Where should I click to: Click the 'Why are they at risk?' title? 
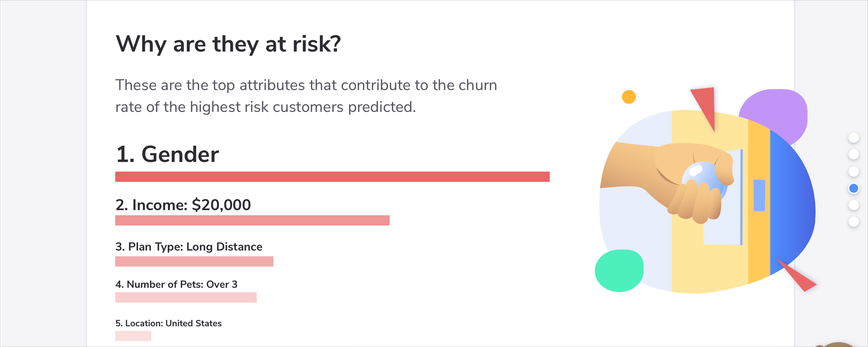pyautogui.click(x=228, y=44)
